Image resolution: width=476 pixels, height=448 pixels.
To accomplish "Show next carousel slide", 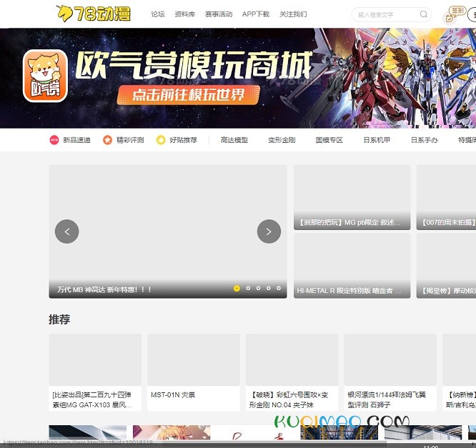I will tap(269, 232).
